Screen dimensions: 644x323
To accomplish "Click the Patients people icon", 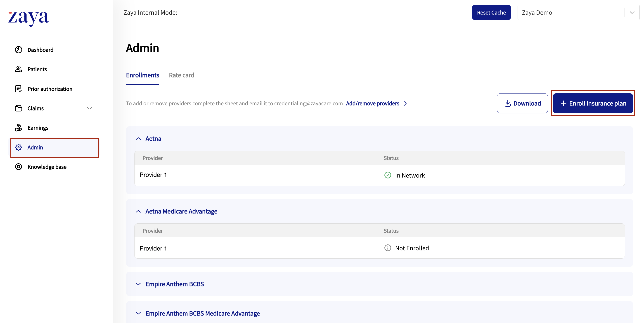I will 19,69.
